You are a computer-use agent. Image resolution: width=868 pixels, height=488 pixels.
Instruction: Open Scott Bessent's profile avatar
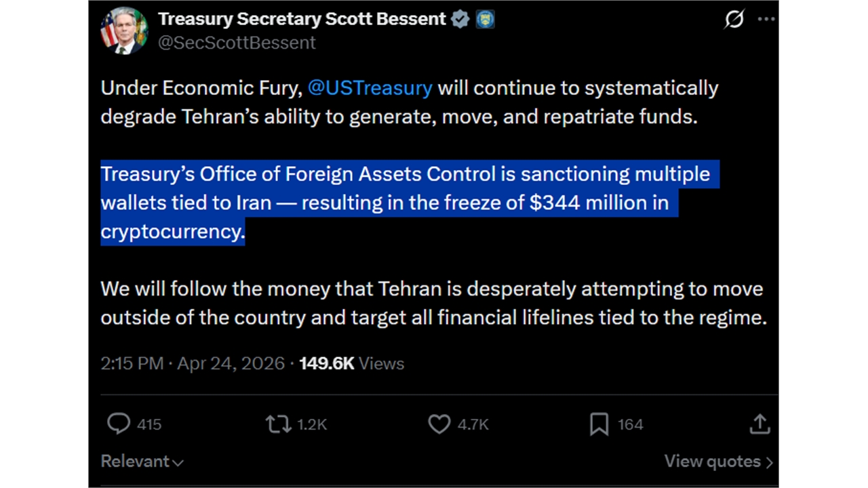click(x=124, y=30)
